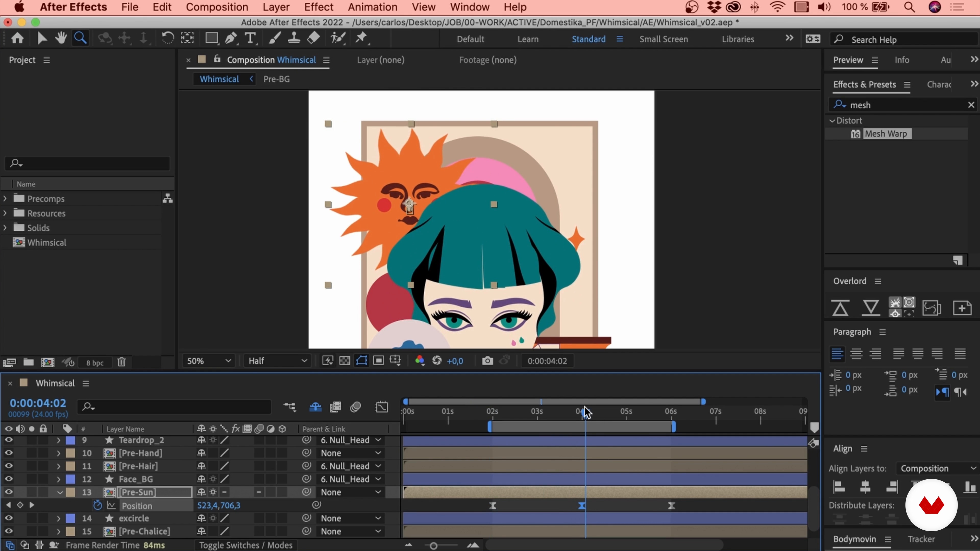This screenshot has width=980, height=551.
Task: Toggle frame blending timeline button
Action: click(335, 407)
